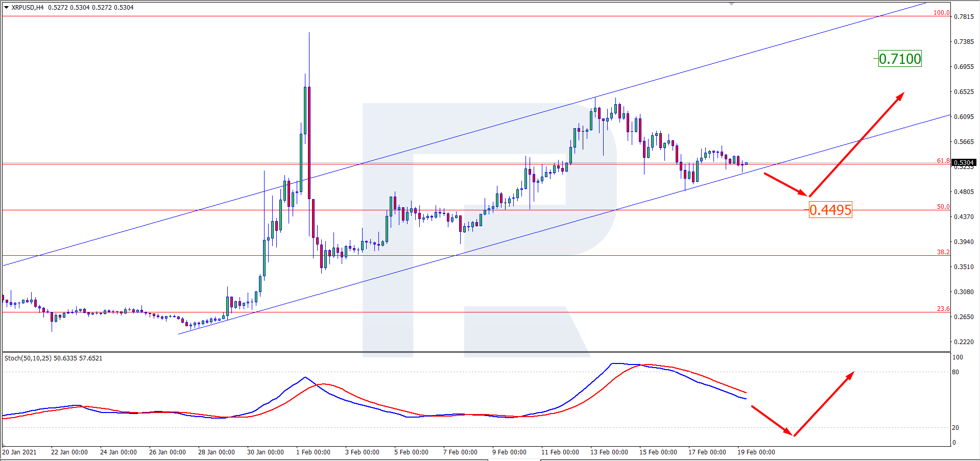This screenshot has height=461, width=980.
Task: Click the 13 Feb 00:00 date label
Action: (x=609, y=452)
